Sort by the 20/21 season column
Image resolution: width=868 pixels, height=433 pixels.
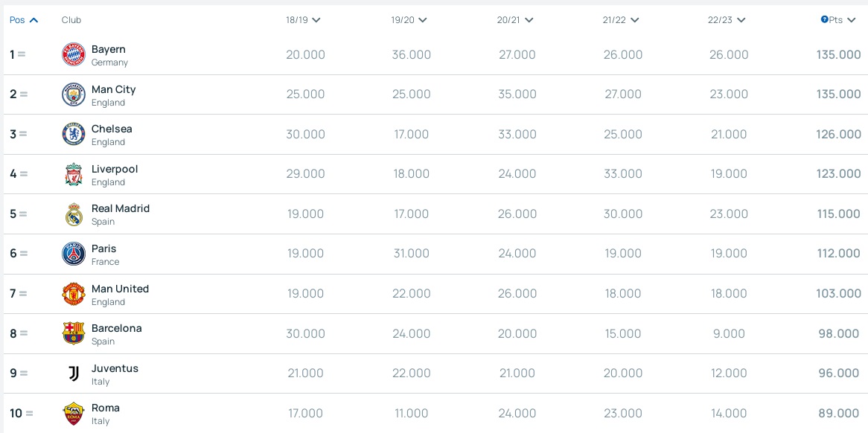[515, 20]
